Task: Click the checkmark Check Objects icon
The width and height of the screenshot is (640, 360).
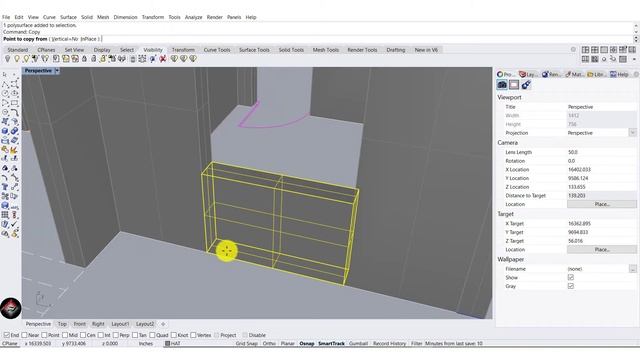Action: tap(14, 224)
